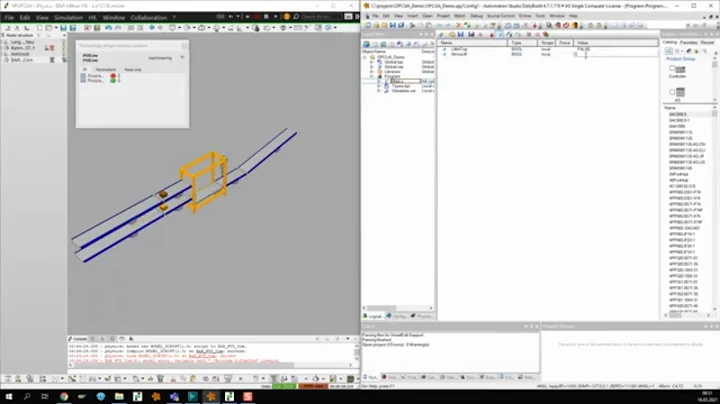
Task: Click the light bulb icon in iPhysics toolbar
Action: [x=216, y=28]
